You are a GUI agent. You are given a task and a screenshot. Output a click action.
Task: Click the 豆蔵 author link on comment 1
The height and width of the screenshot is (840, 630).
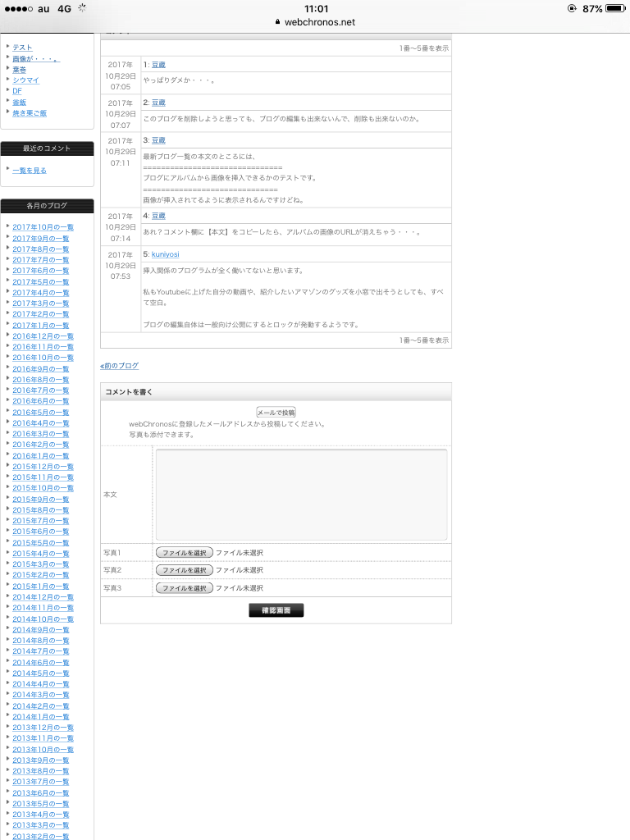pos(158,64)
